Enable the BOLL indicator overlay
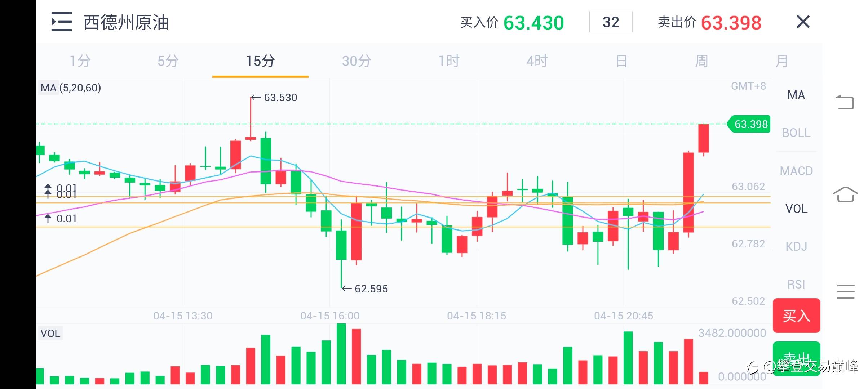Viewport: 868px width, 389px height. [x=796, y=133]
